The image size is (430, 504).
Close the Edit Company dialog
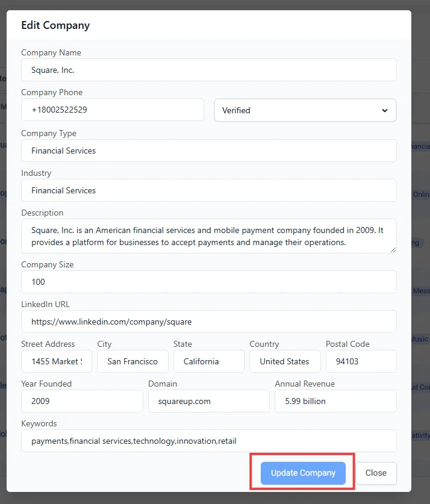[376, 473]
